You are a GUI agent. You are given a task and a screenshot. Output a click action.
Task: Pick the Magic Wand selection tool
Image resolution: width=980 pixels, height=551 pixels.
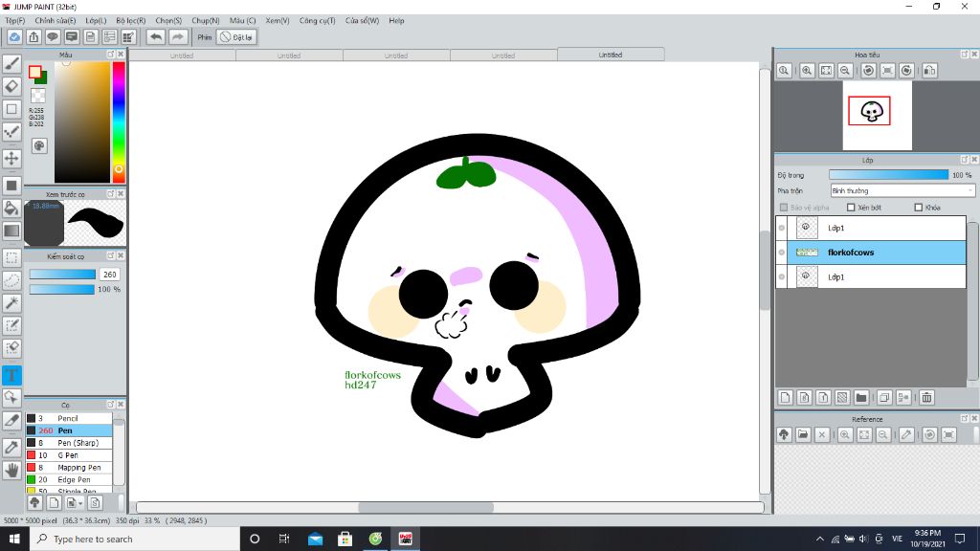pos(11,302)
